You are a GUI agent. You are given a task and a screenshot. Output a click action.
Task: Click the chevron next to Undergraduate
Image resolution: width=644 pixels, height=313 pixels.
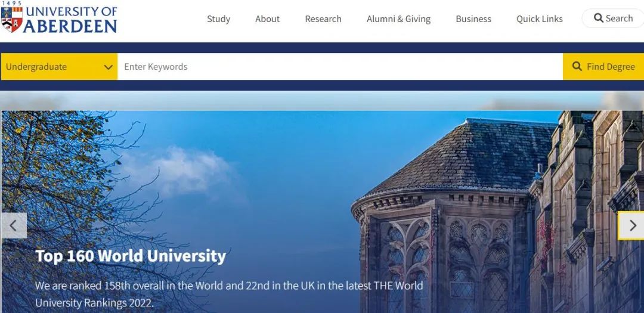point(109,67)
